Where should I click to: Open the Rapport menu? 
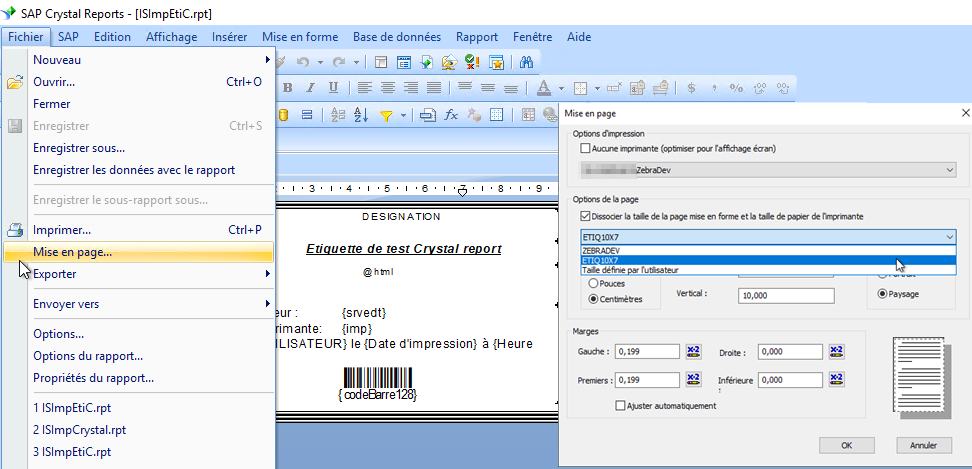click(x=477, y=37)
